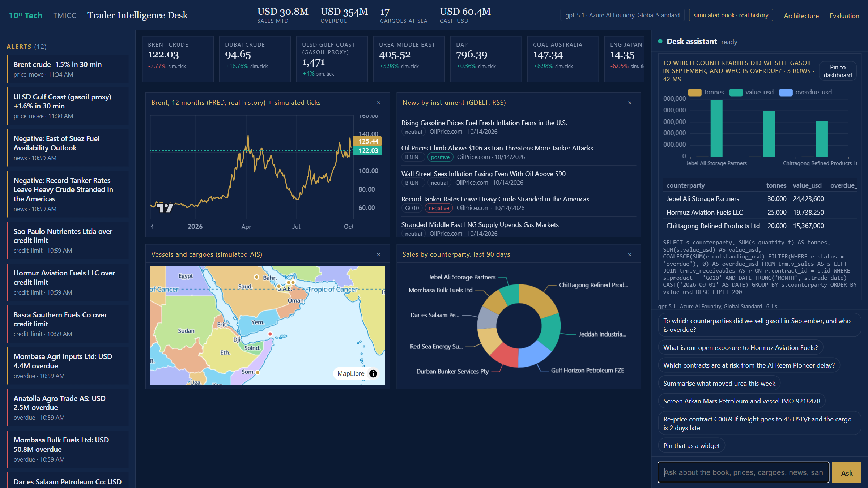
Task: Click the vessel marker off Somalia
Action: pyautogui.click(x=258, y=372)
